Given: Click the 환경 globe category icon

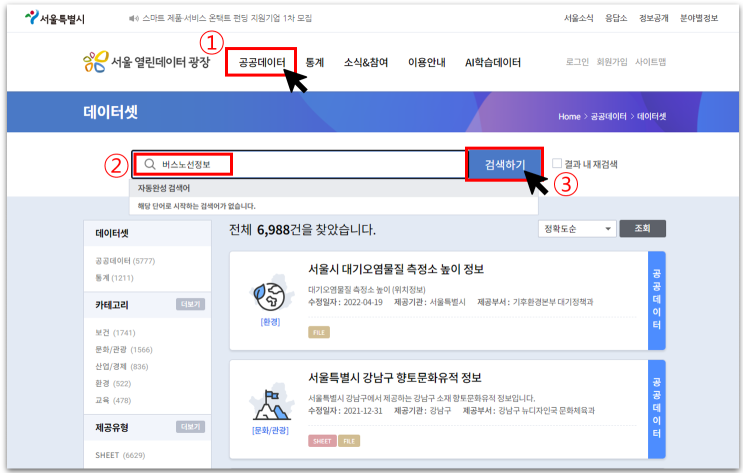Looking at the screenshot, I should click(x=270, y=296).
